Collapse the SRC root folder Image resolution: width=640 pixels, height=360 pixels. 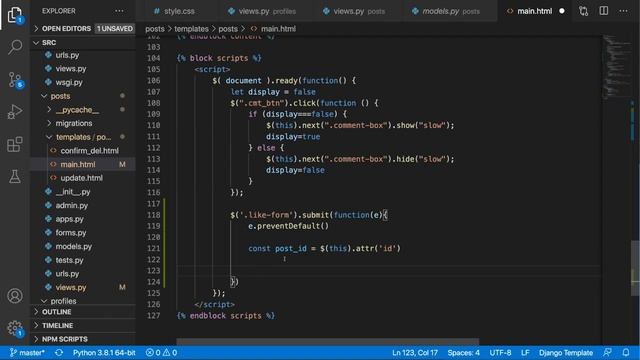point(83,42)
